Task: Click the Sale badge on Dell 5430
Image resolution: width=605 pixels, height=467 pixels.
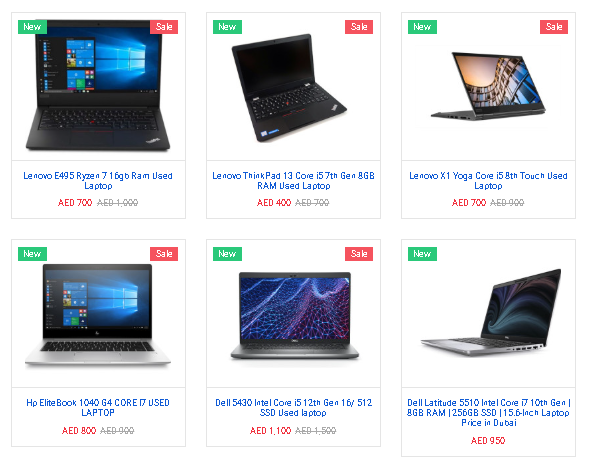Action: tap(359, 254)
